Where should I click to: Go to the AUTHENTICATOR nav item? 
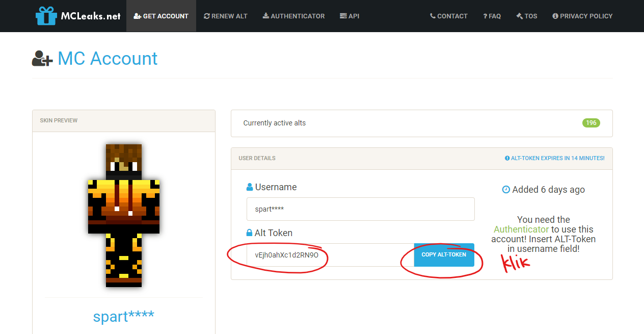[x=293, y=16]
